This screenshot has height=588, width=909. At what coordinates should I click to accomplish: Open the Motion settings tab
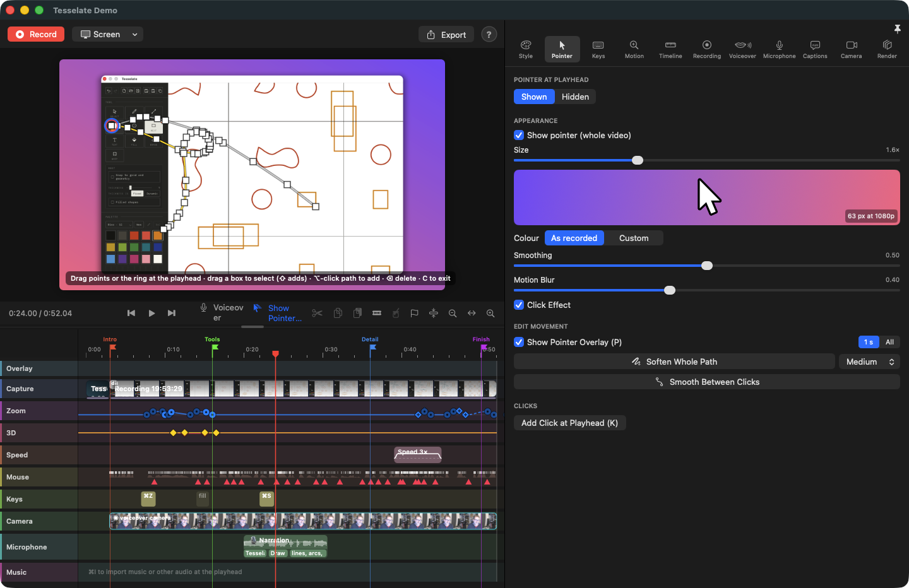coord(634,49)
